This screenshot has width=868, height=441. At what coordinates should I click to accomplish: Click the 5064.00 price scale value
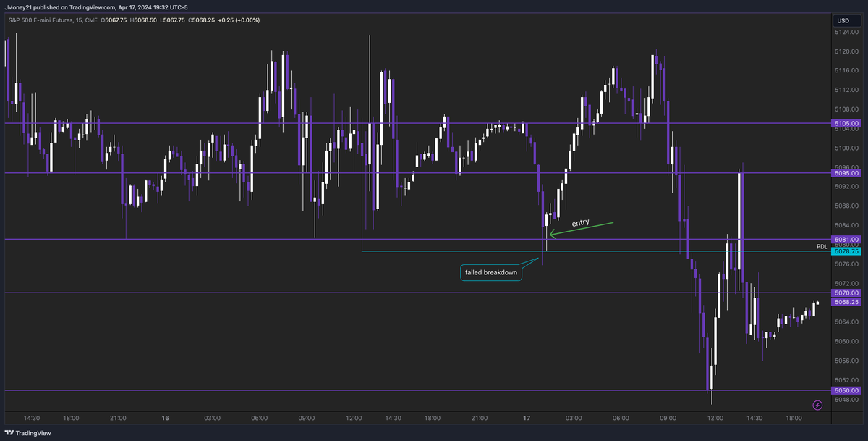846,322
